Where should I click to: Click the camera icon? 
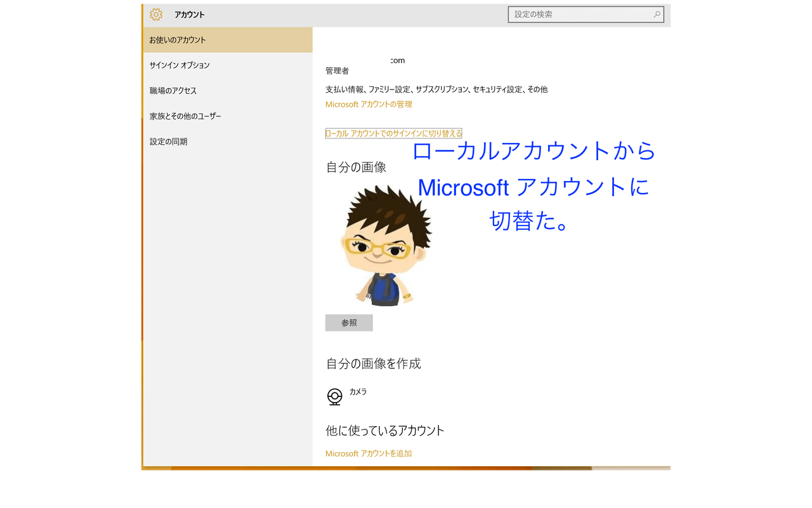tap(335, 397)
